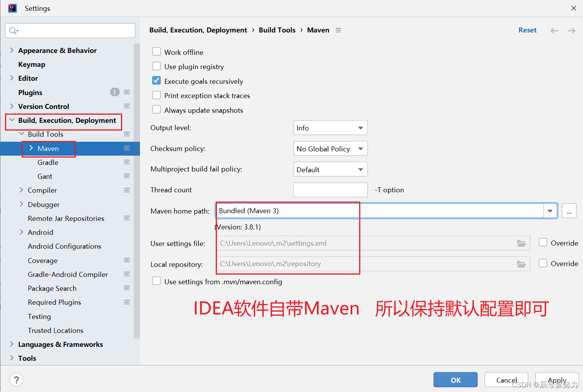Screen dimensions: 583x392
Task: Click the forward navigation arrow
Action: click(571, 31)
